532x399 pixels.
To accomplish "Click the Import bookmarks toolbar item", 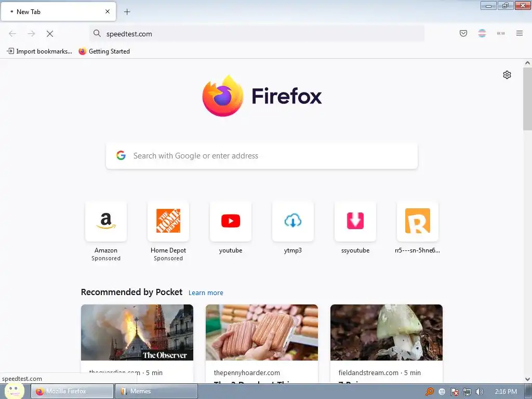I will tap(39, 51).
